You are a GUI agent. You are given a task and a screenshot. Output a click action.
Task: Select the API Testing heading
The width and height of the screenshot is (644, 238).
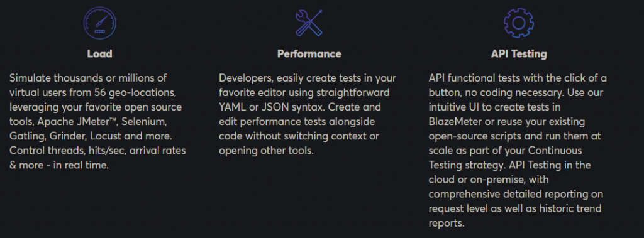(x=519, y=54)
